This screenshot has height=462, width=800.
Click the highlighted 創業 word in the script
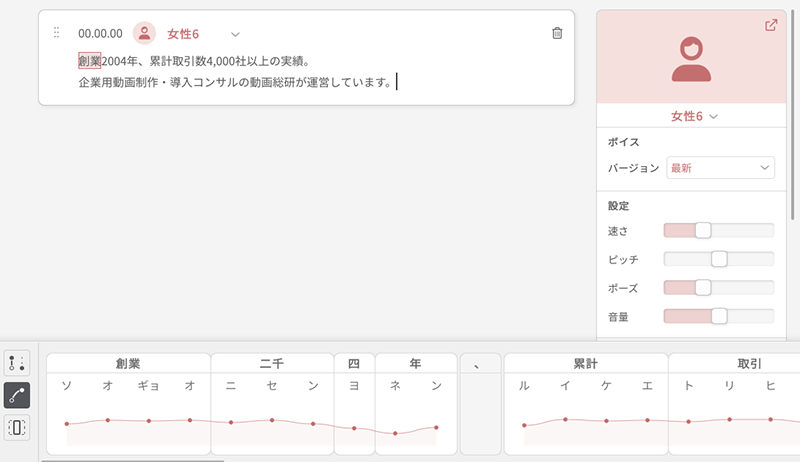click(x=89, y=61)
